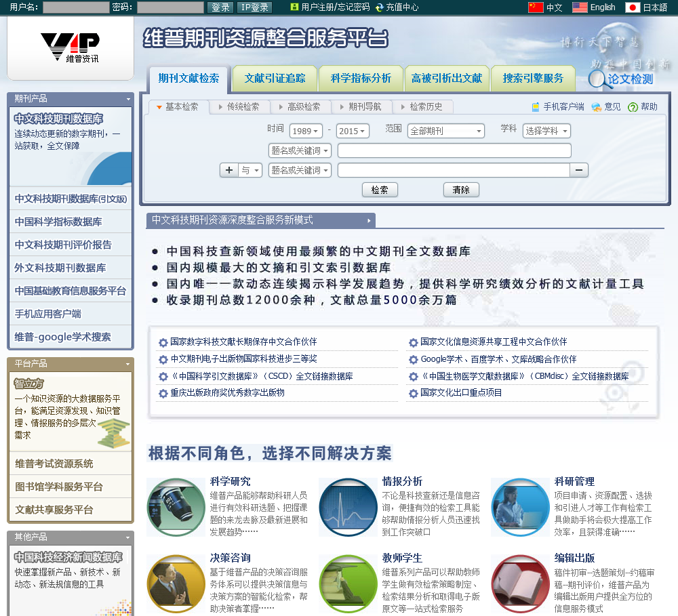Viewport: 678px width, 616px height.
Task: Click the 教师学生 graduation image
Action: 348,584
